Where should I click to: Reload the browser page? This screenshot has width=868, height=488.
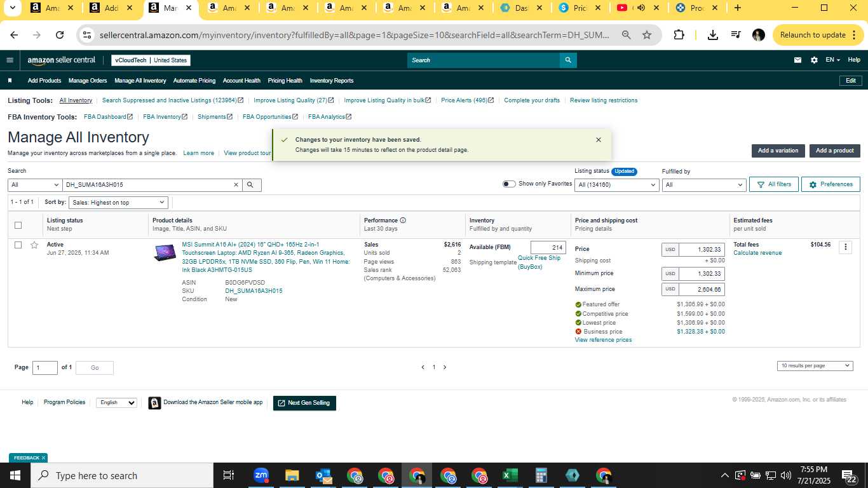[x=60, y=35]
